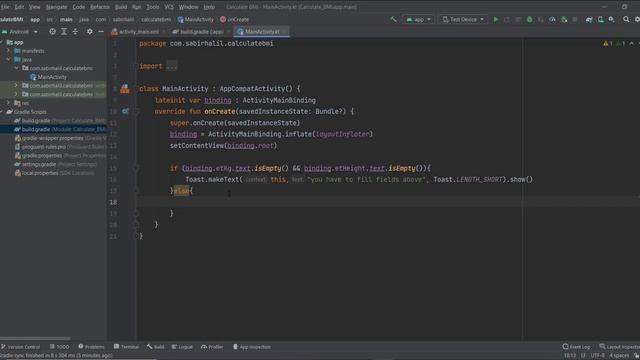The width and height of the screenshot is (640, 360).
Task: Click the override gutter icon beside onCreate
Action: pos(125,111)
